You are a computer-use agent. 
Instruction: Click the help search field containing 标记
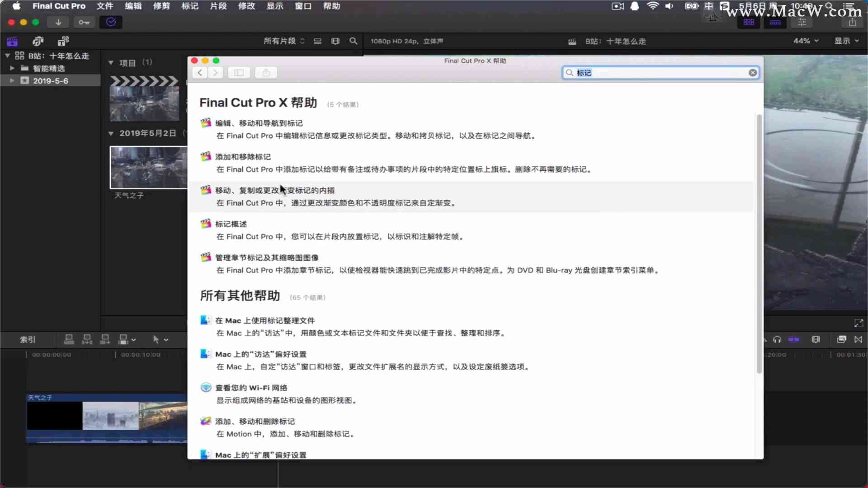click(x=660, y=73)
